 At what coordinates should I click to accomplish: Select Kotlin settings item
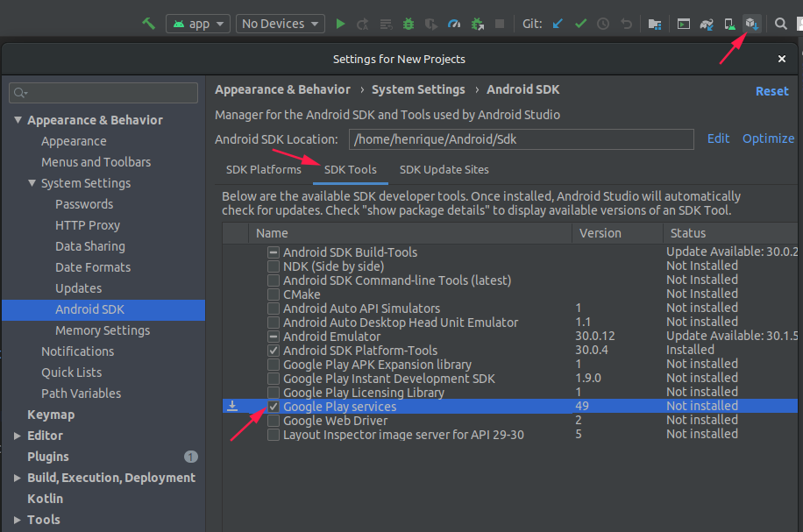click(x=45, y=499)
